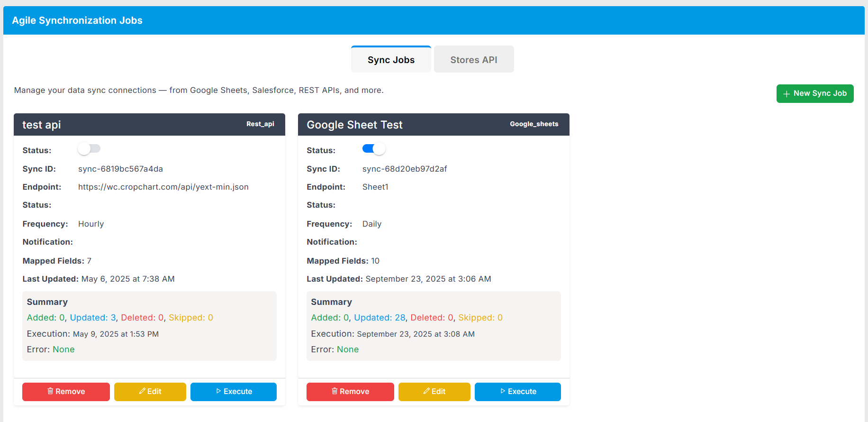Select the Sync Jobs tab
The image size is (868, 422).
click(391, 60)
